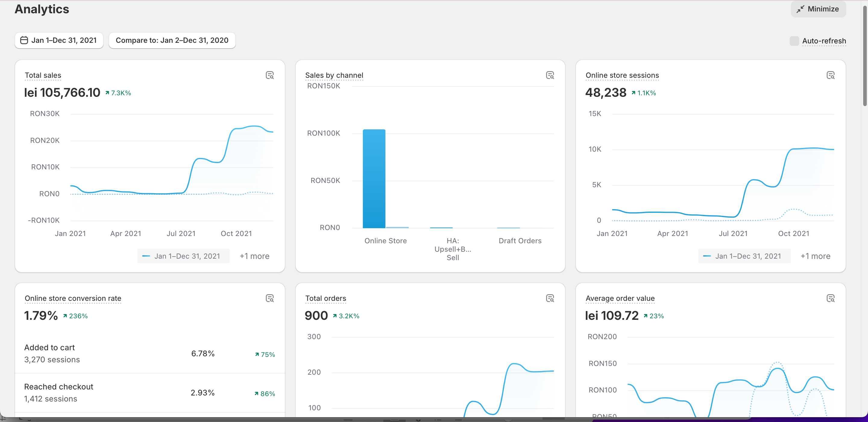Click the Minimize arrows icon
The width and height of the screenshot is (868, 422).
[x=800, y=9]
